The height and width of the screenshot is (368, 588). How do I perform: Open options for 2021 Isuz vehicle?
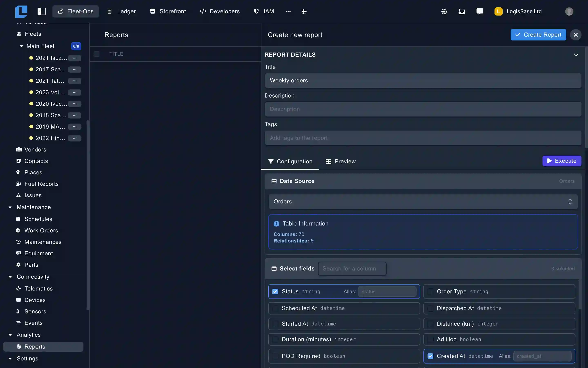pyautogui.click(x=75, y=58)
